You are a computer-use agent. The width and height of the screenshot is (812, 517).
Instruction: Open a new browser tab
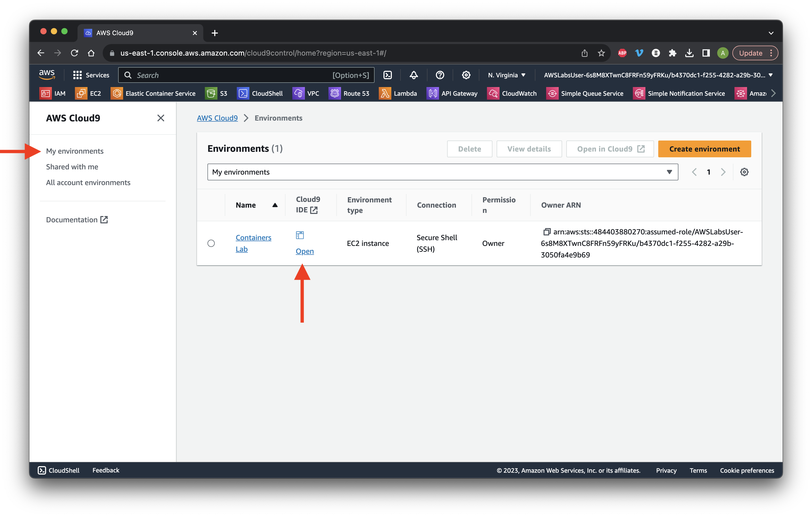pos(215,33)
